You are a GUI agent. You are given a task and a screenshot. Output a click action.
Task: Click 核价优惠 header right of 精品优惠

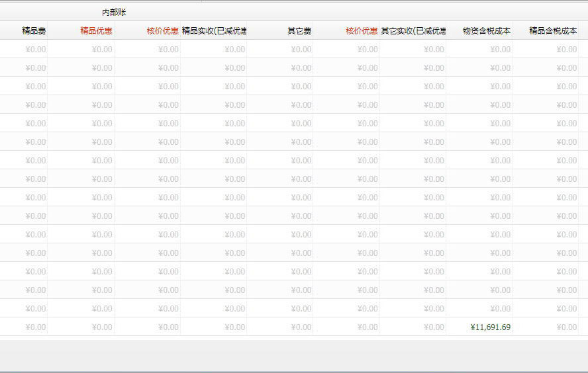pos(162,30)
